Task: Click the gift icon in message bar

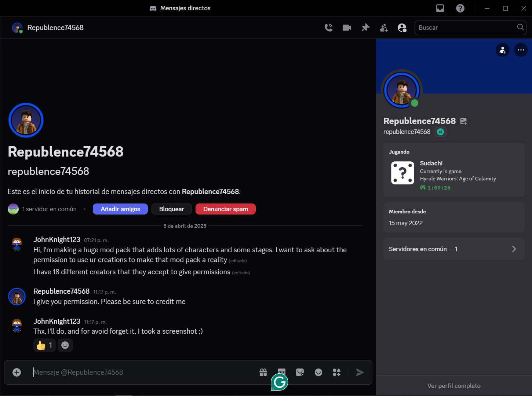Action: (x=263, y=372)
